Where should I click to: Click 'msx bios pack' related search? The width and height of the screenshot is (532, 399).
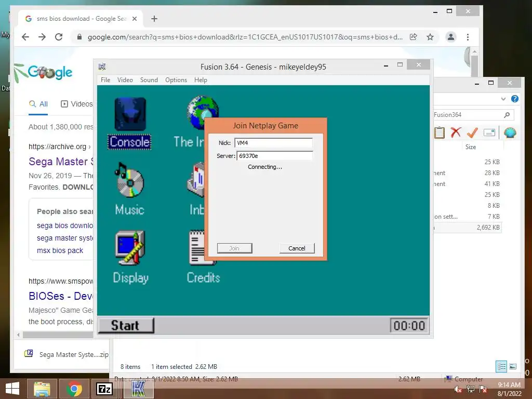point(60,250)
